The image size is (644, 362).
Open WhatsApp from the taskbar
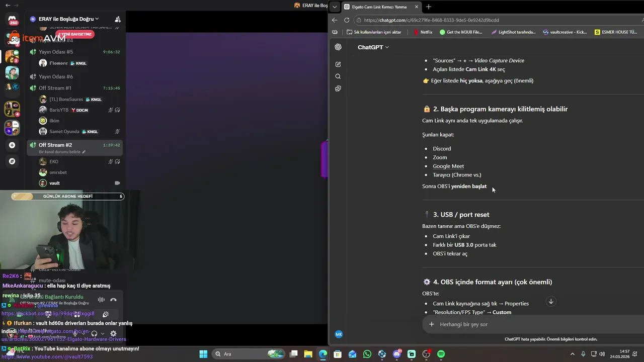click(367, 354)
